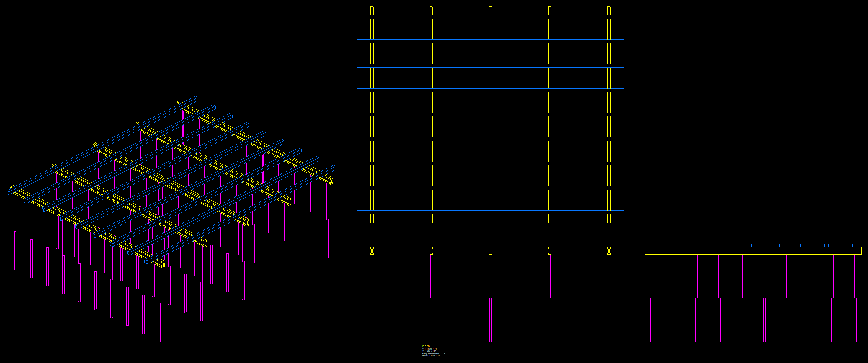Click the Dikme Aralık text line
The height and width of the screenshot is (363, 868).
click(431, 356)
